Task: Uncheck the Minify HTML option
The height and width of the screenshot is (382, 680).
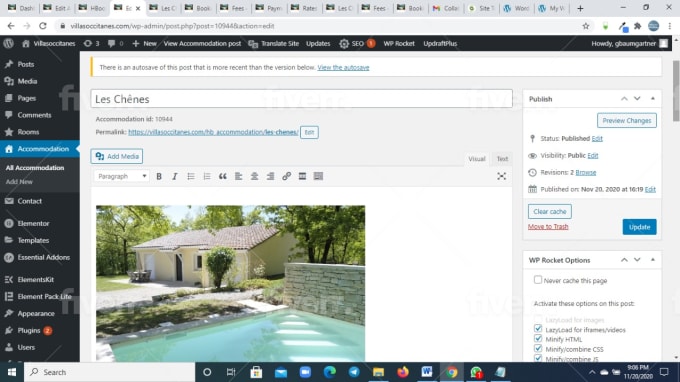Action: click(538, 339)
